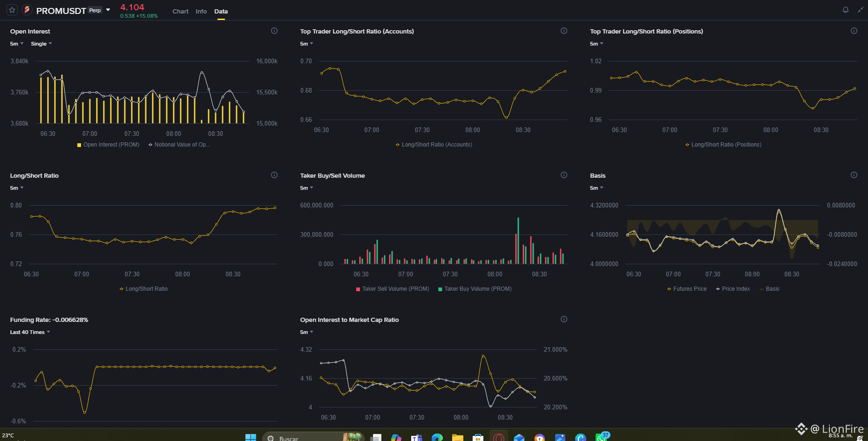
Task: Open 5m interval dropdown for Open Interest
Action: click(x=17, y=44)
